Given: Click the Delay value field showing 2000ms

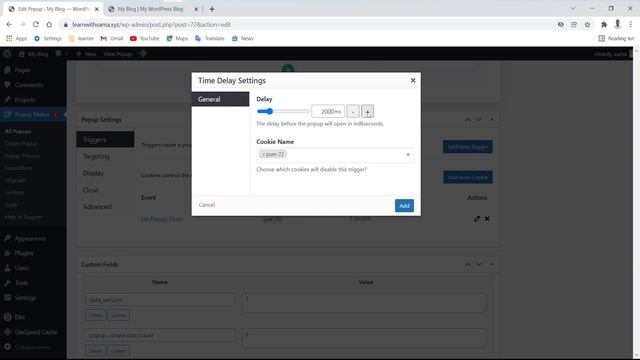Looking at the screenshot, I should 328,111.
